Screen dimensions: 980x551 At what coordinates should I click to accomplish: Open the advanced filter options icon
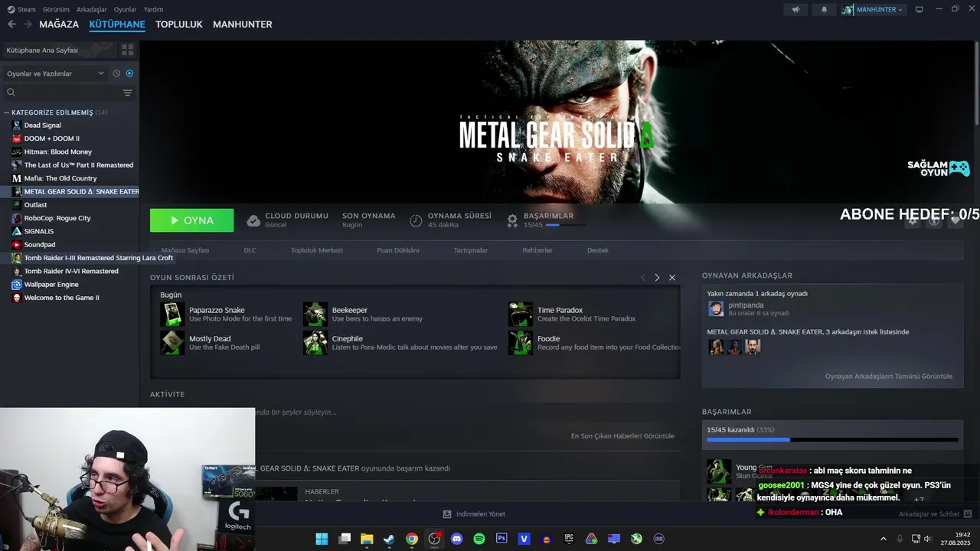point(127,93)
